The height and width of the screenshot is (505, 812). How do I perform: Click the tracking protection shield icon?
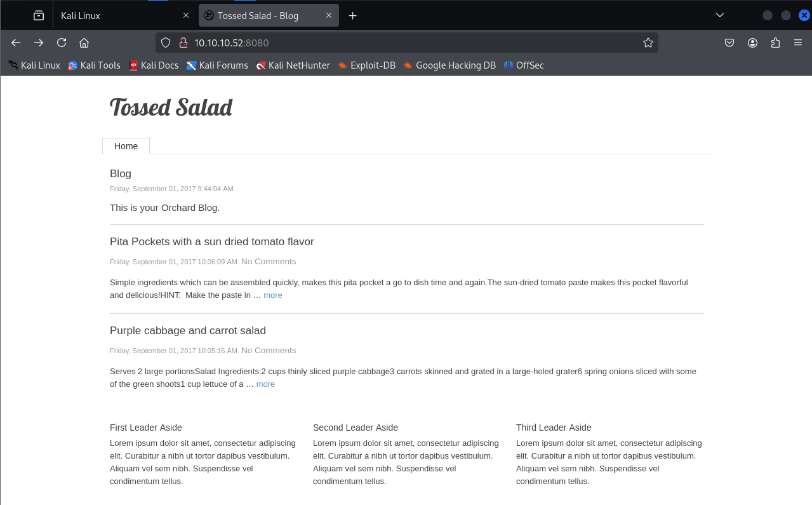166,43
